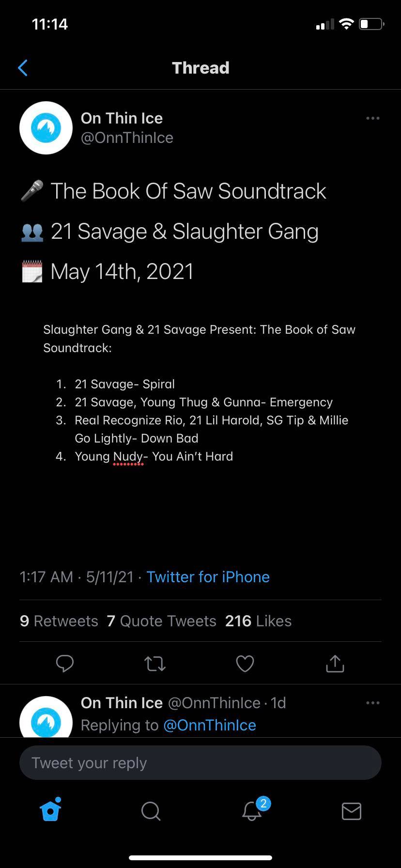Like the tweet with heart icon
The image size is (401, 868).
tap(245, 664)
